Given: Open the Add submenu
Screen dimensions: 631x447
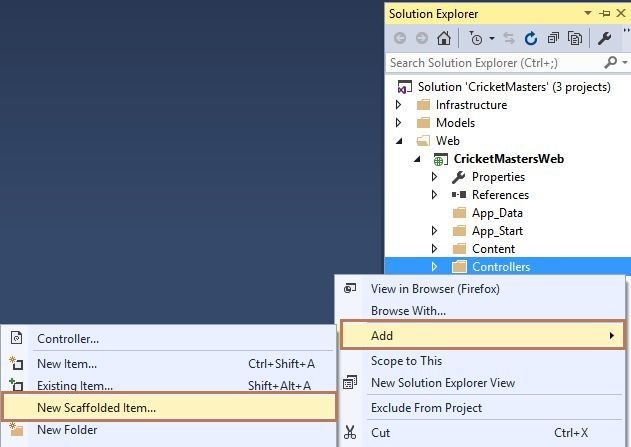Looking at the screenshot, I should [482, 335].
